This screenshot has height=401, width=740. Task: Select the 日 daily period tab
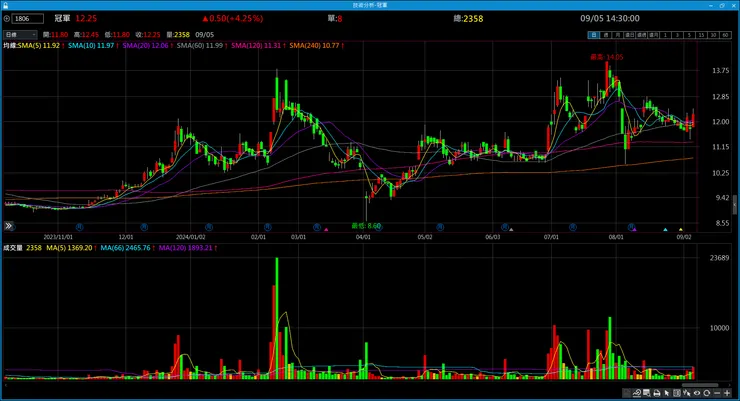594,35
